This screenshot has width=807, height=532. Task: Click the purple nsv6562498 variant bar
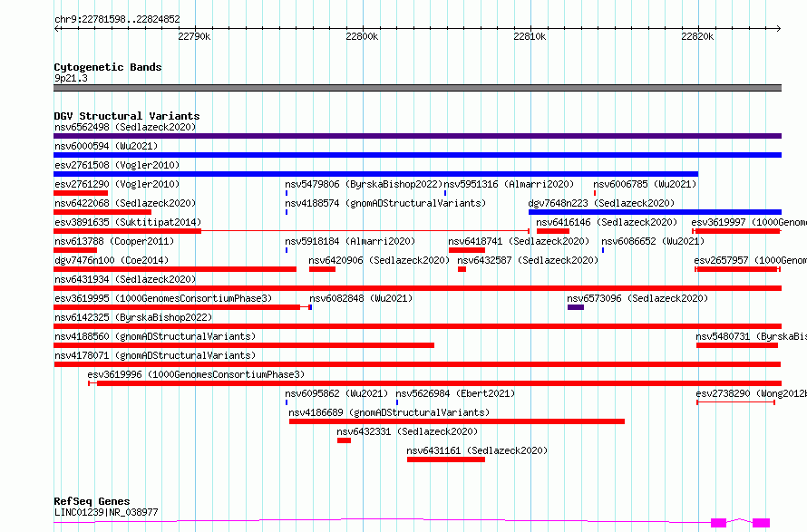click(x=417, y=136)
